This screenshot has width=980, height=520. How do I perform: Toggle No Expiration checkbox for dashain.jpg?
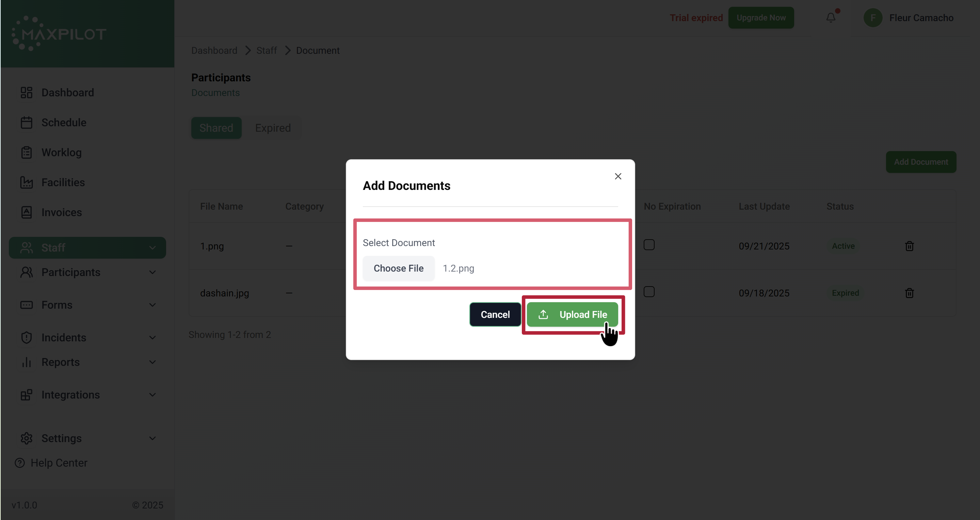(x=649, y=292)
